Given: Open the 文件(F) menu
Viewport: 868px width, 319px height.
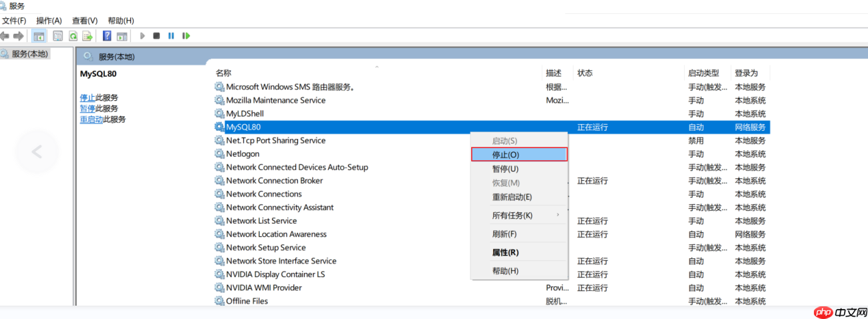Looking at the screenshot, I should coord(14,21).
